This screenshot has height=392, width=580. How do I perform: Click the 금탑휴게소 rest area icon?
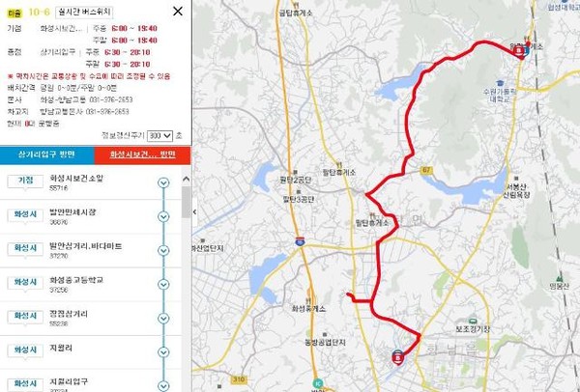click(x=295, y=5)
